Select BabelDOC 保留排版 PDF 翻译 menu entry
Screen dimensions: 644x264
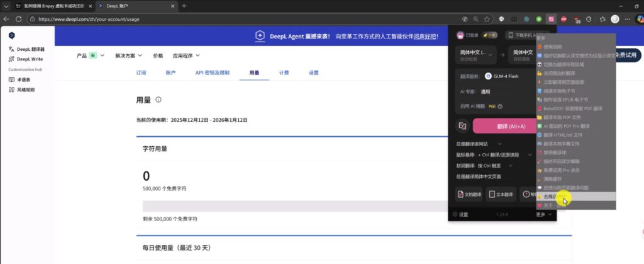tap(576, 108)
